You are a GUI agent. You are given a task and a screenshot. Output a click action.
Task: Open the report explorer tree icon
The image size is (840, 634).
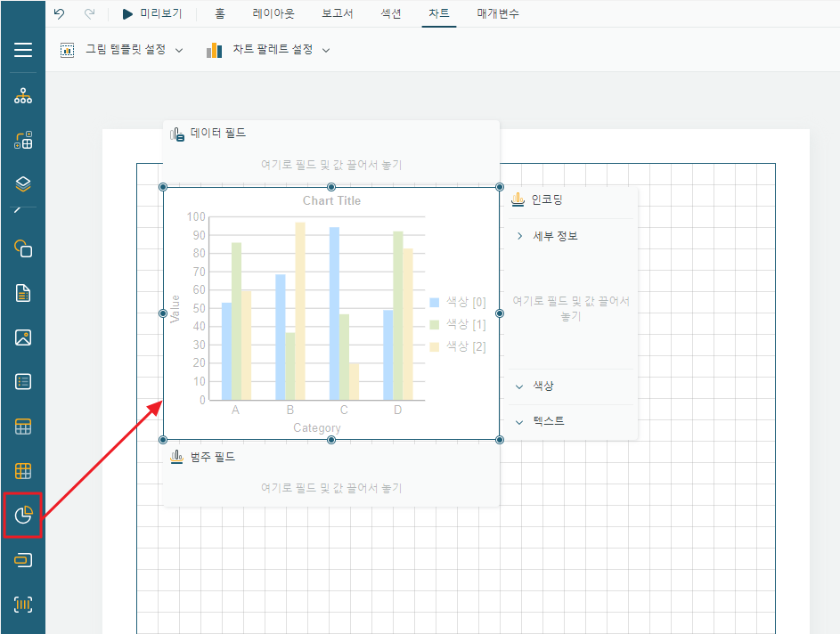(23, 96)
